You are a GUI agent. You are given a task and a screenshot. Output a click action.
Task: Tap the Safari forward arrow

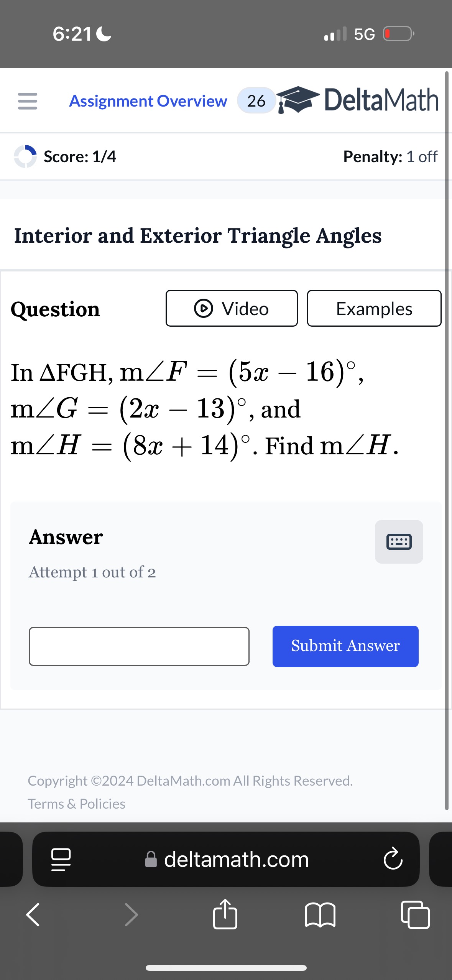(131, 914)
